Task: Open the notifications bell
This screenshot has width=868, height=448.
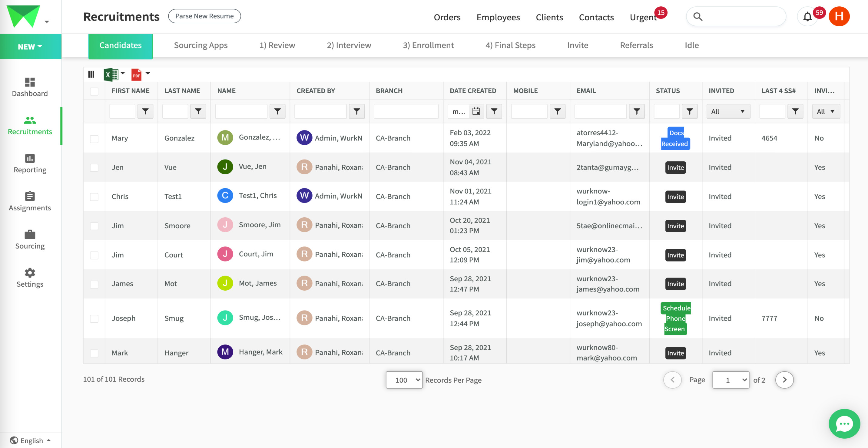Action: tap(807, 17)
